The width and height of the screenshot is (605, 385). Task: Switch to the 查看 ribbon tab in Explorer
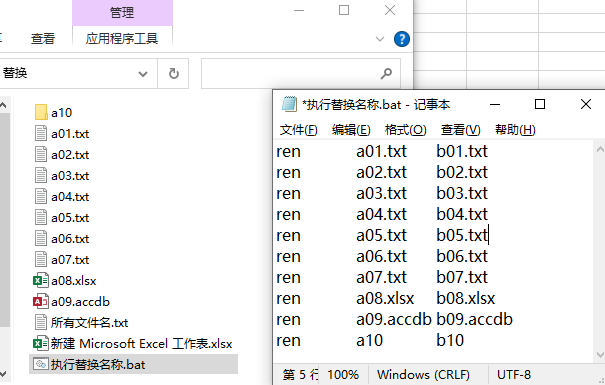point(43,39)
